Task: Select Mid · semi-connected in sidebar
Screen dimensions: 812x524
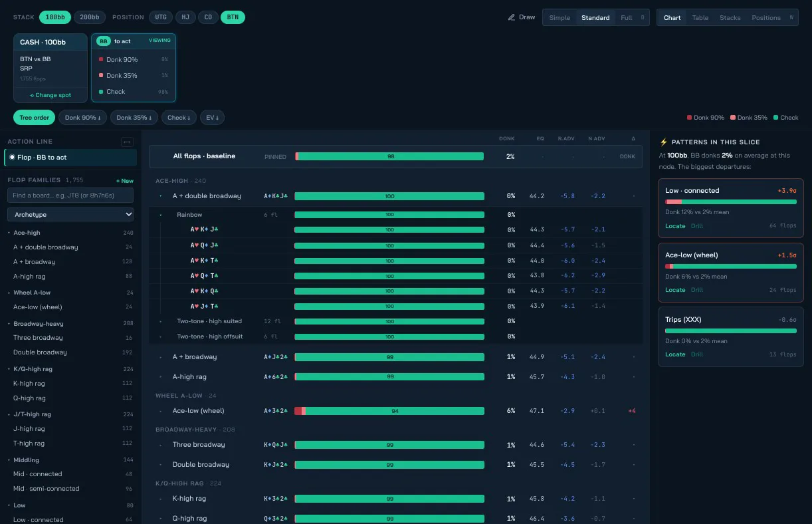Action: 70,489
